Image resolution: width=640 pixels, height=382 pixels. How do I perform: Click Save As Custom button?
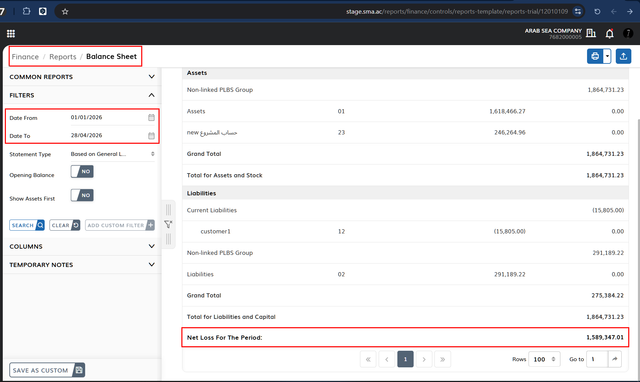47,370
